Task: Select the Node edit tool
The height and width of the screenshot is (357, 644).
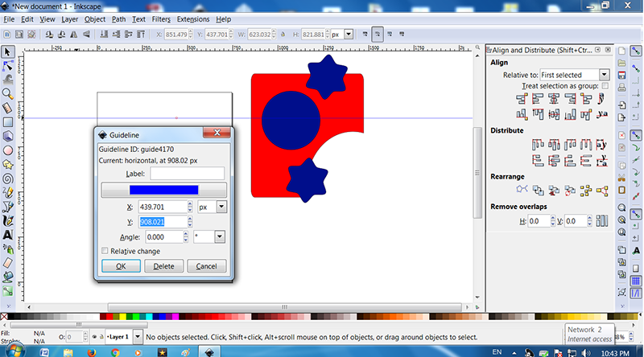Action: [x=8, y=66]
